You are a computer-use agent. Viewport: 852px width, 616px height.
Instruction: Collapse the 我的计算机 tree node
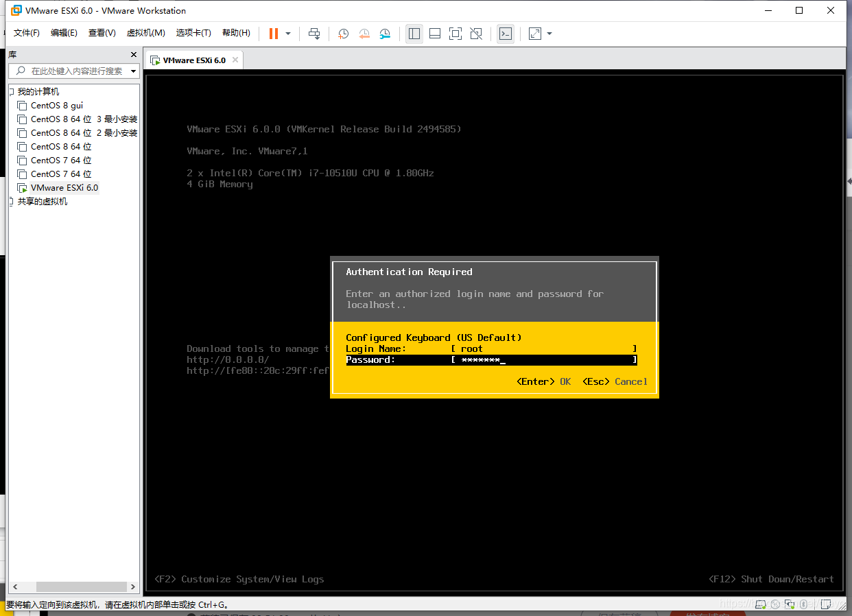[11, 92]
